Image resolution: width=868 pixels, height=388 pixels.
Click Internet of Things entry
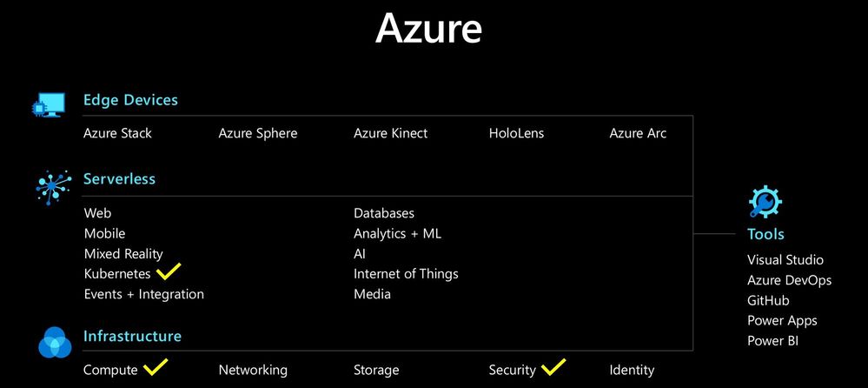point(406,274)
